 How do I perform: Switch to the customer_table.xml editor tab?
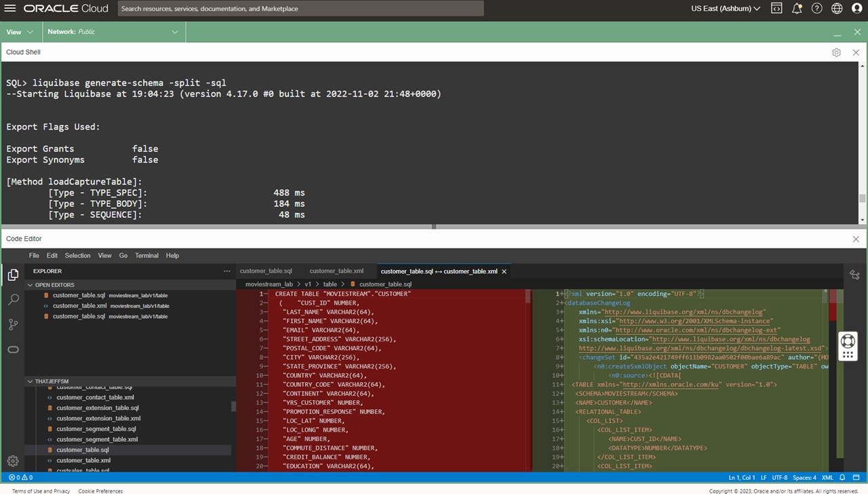[336, 271]
